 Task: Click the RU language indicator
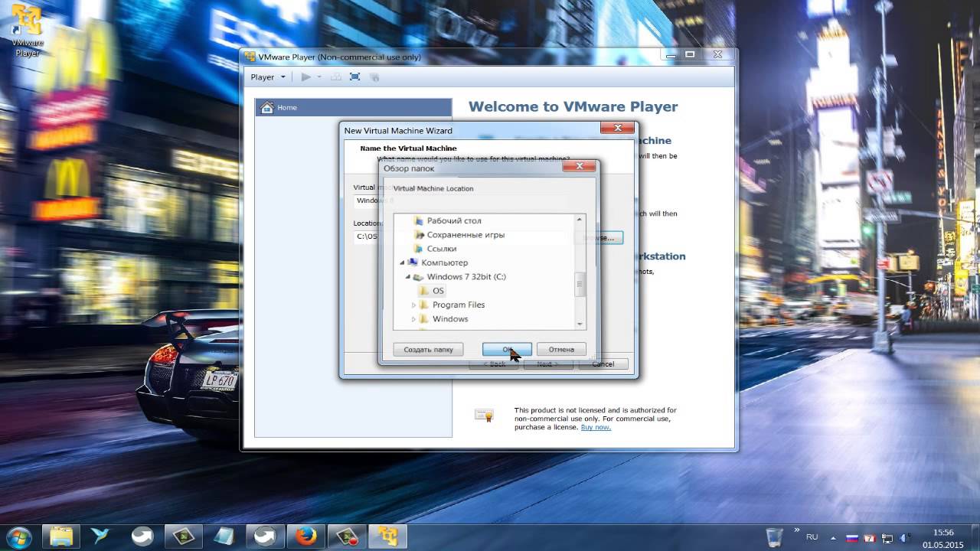[812, 536]
